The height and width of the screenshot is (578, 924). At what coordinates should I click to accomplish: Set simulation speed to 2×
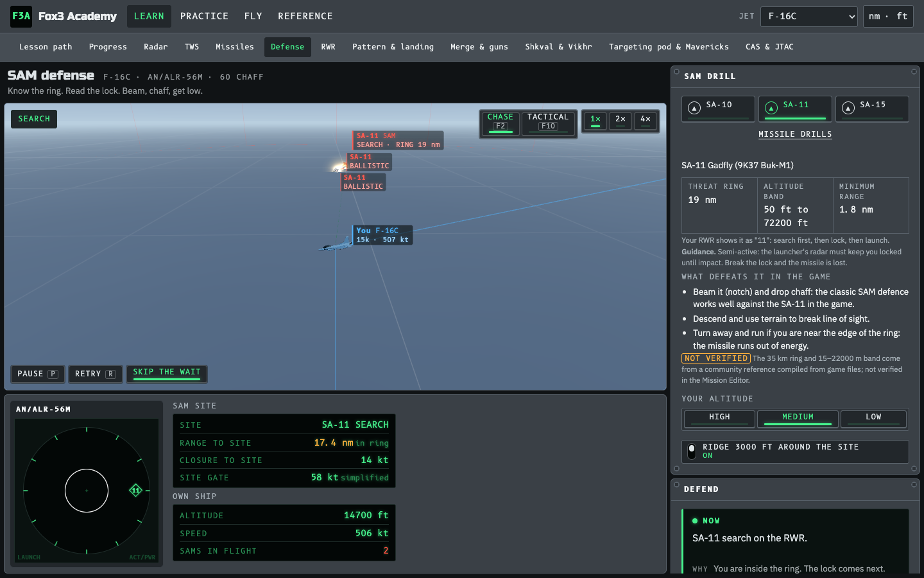pos(620,121)
